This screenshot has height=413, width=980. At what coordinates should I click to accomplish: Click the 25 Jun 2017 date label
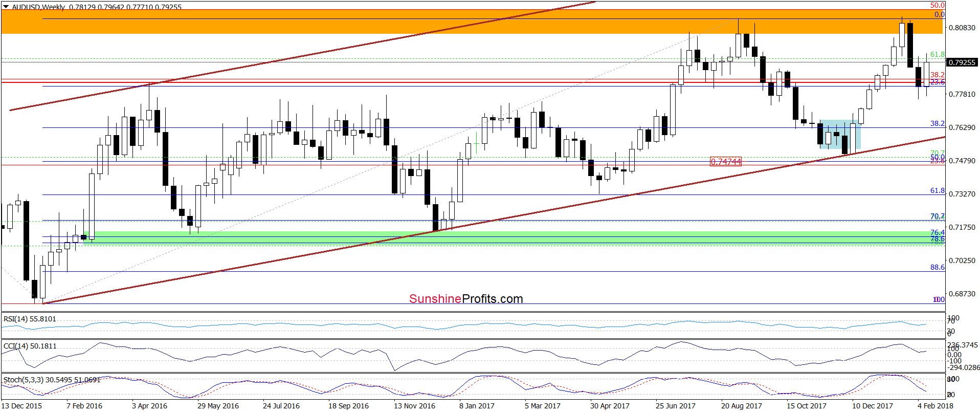coord(676,406)
